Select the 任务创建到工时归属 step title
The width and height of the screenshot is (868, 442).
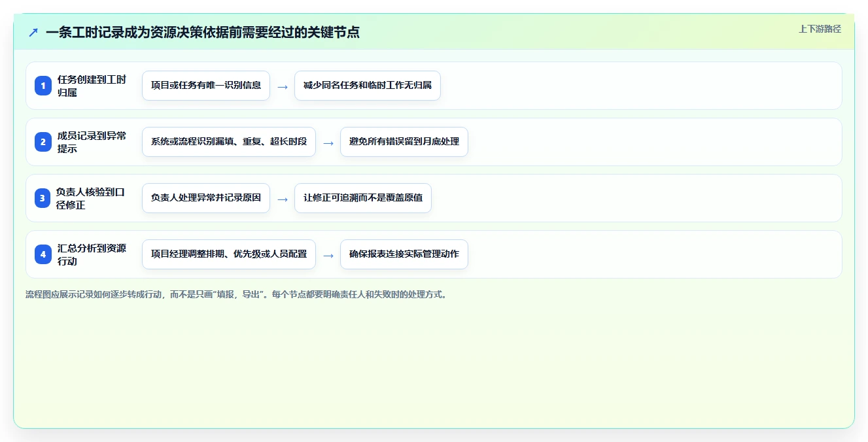pos(92,86)
